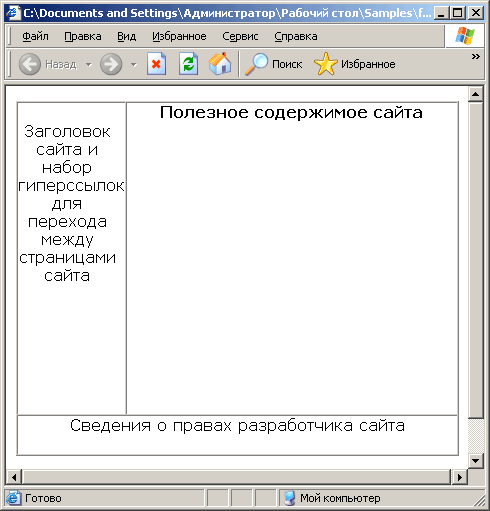Open the Сервис menu
Viewport: 490px width, 511px height.
click(240, 36)
